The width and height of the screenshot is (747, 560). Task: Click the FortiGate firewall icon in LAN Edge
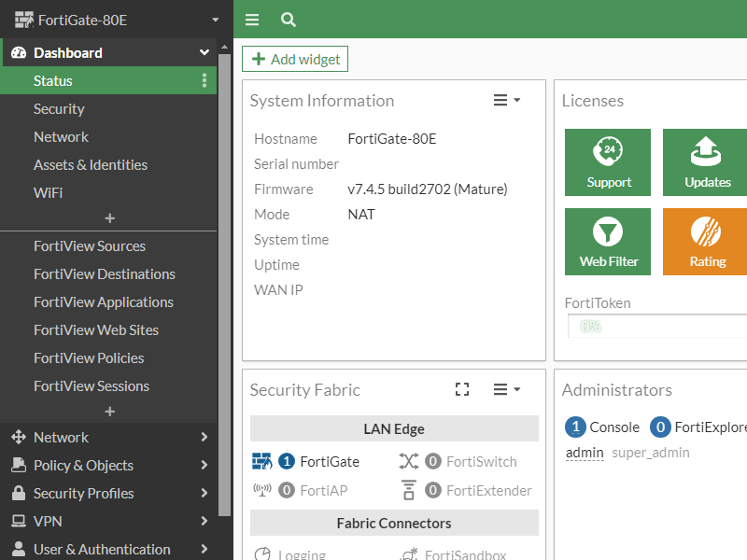tap(262, 461)
